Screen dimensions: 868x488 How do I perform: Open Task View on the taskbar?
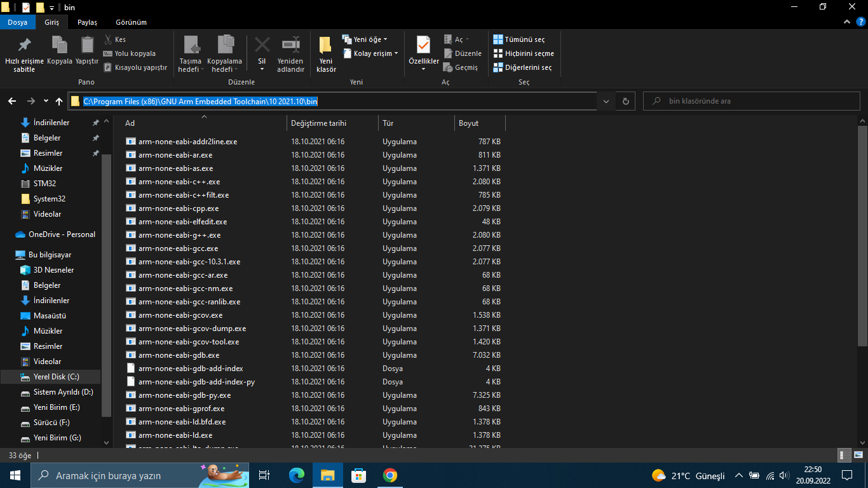264,475
